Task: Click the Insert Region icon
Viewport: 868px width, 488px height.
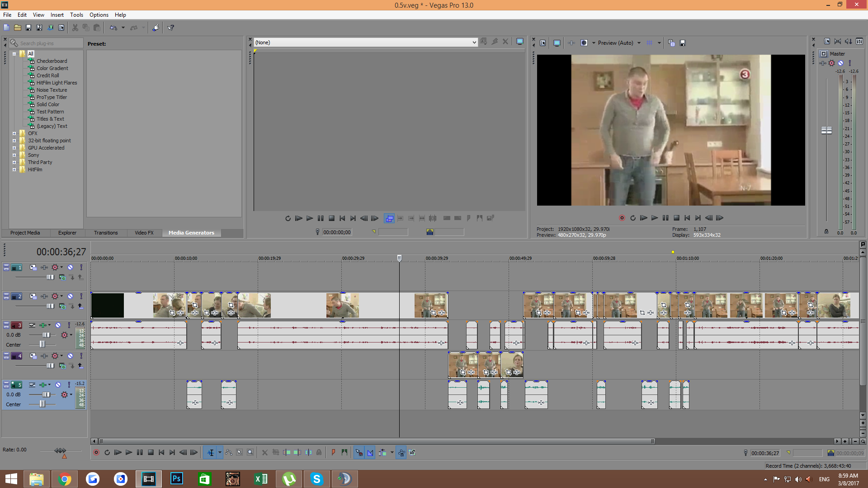Action: 344,453
